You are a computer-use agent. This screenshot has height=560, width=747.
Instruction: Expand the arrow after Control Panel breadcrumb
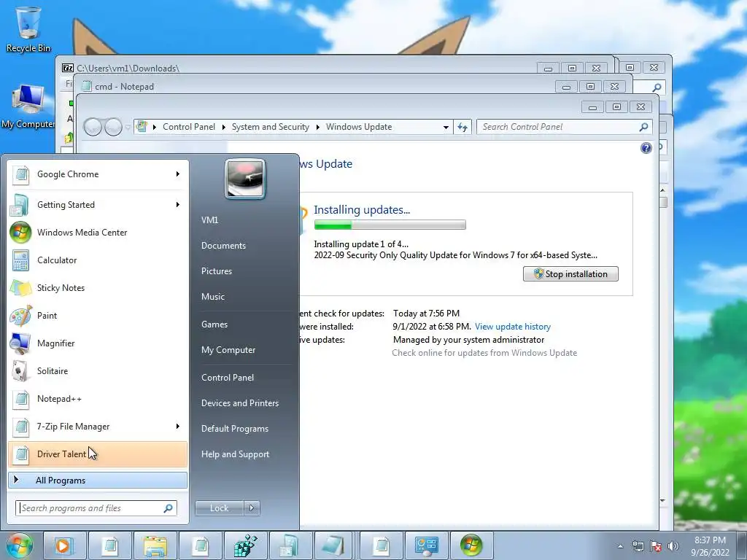pos(223,127)
